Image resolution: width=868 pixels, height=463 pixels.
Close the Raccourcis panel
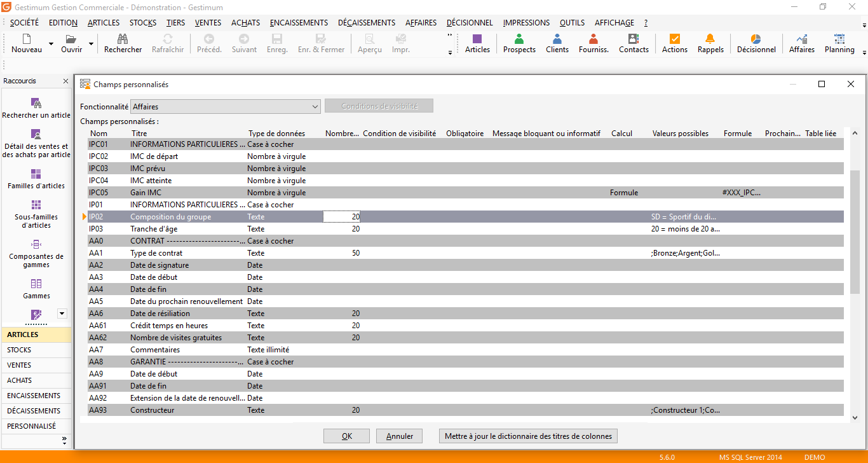65,81
